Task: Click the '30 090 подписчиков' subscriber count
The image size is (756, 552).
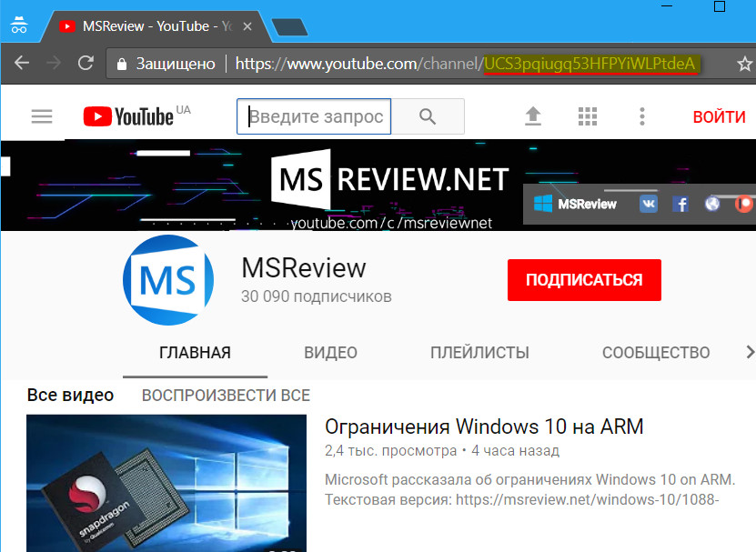Action: point(317,296)
